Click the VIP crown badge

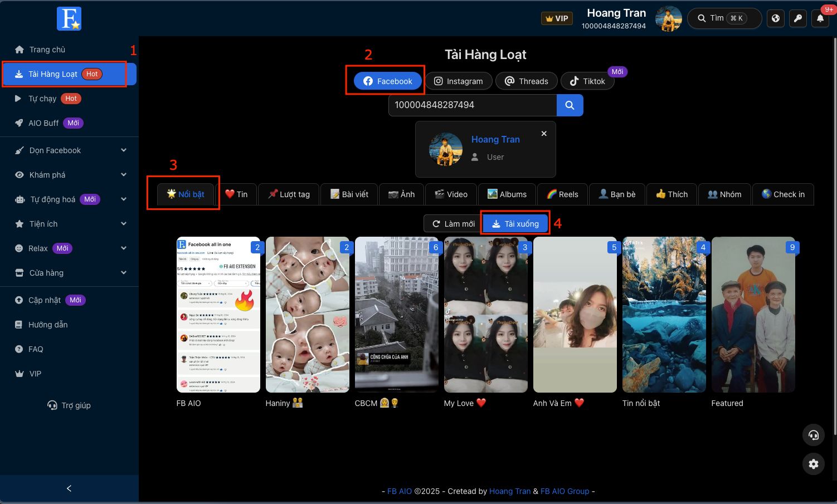[x=557, y=18]
